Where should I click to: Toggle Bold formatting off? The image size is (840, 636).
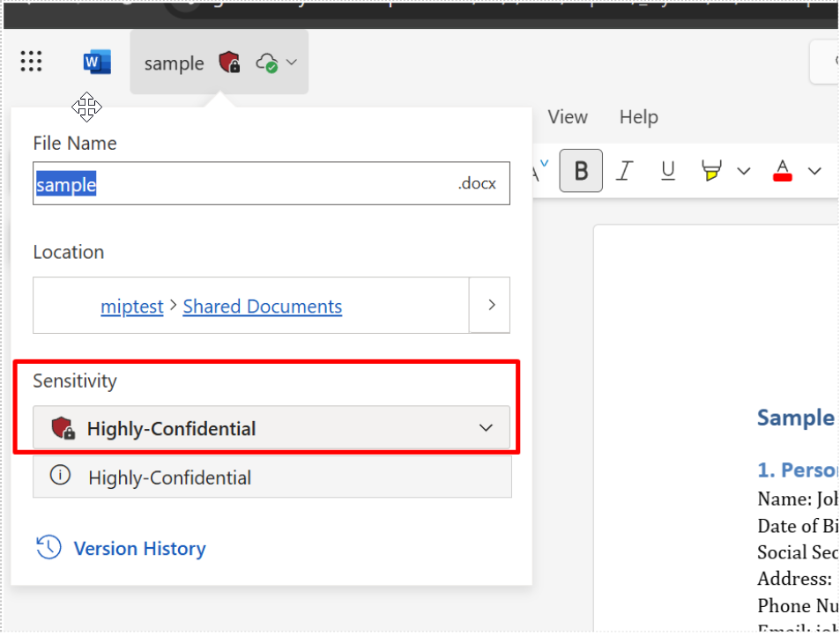click(x=581, y=171)
